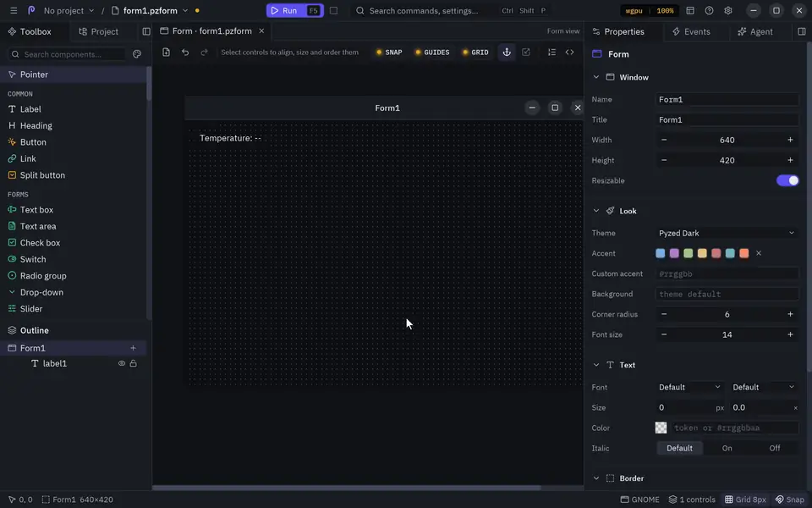Open the Project tab
812x508 pixels.
coord(99,31)
